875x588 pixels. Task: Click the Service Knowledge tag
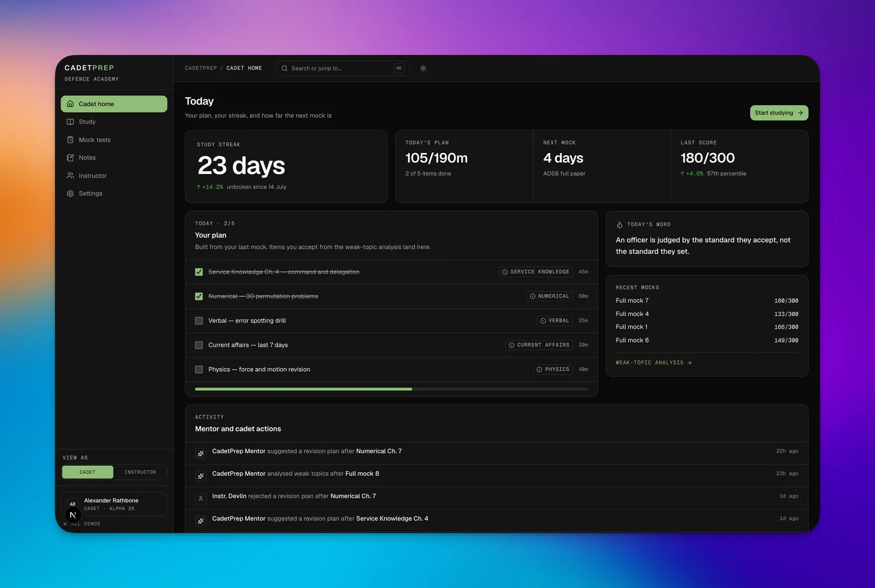pos(536,272)
